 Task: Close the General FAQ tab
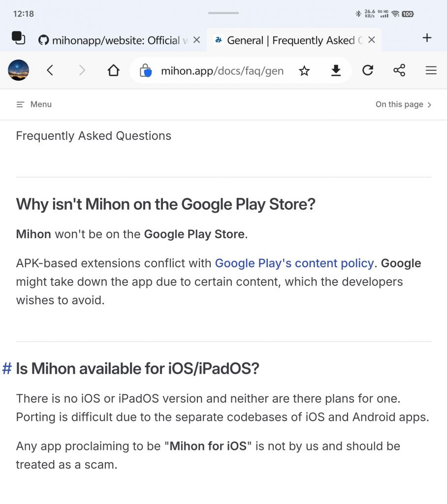pyautogui.click(x=372, y=40)
